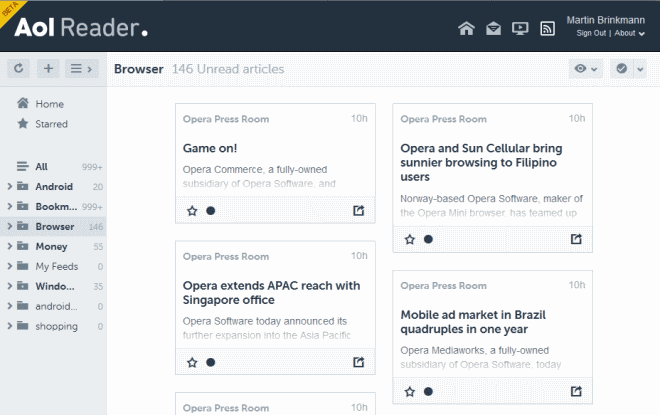Screen dimensions: 660x415
Task: Star the 'Game on!' article
Action: 192,210
